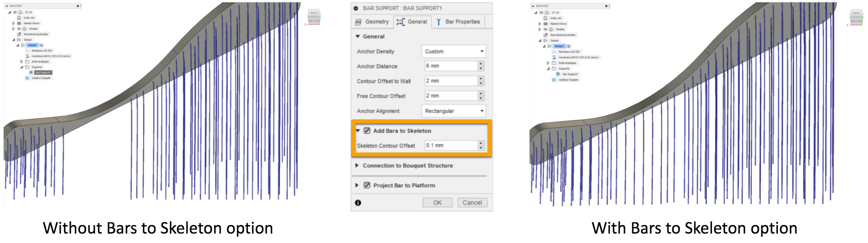The image size is (868, 243).
Task: Click left BROWSER panel options dot
Action: [x=78, y=6]
